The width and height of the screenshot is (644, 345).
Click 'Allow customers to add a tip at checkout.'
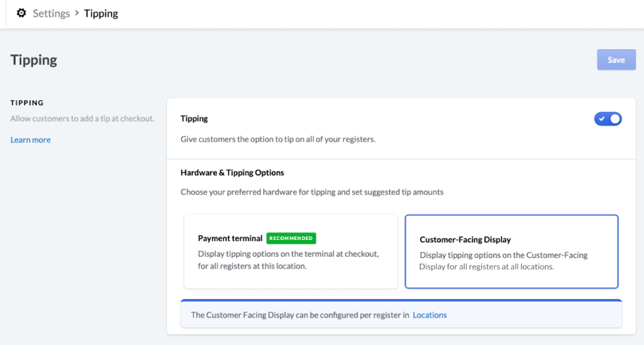tap(82, 119)
